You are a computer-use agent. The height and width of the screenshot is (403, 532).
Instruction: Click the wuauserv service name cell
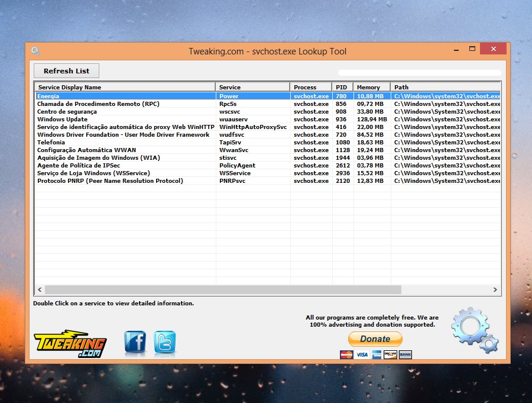point(233,120)
